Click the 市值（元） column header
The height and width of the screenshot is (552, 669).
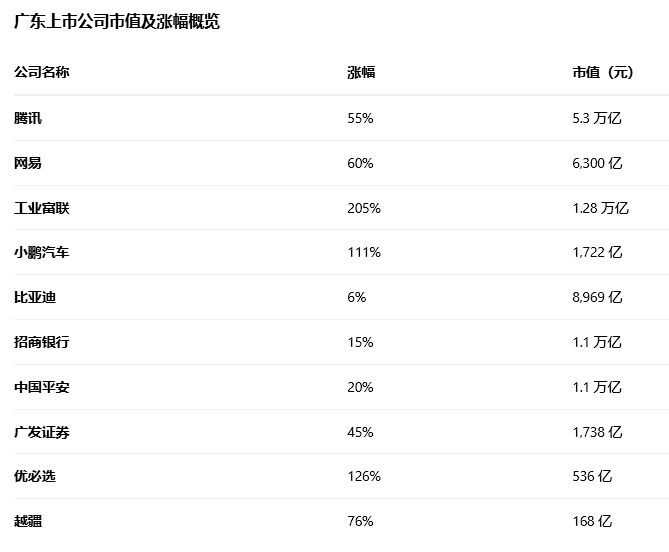click(603, 73)
